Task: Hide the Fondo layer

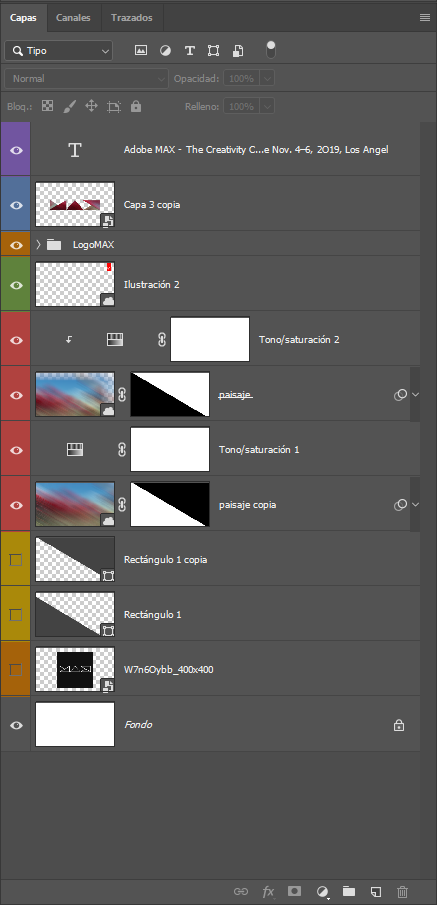Action: (x=16, y=725)
